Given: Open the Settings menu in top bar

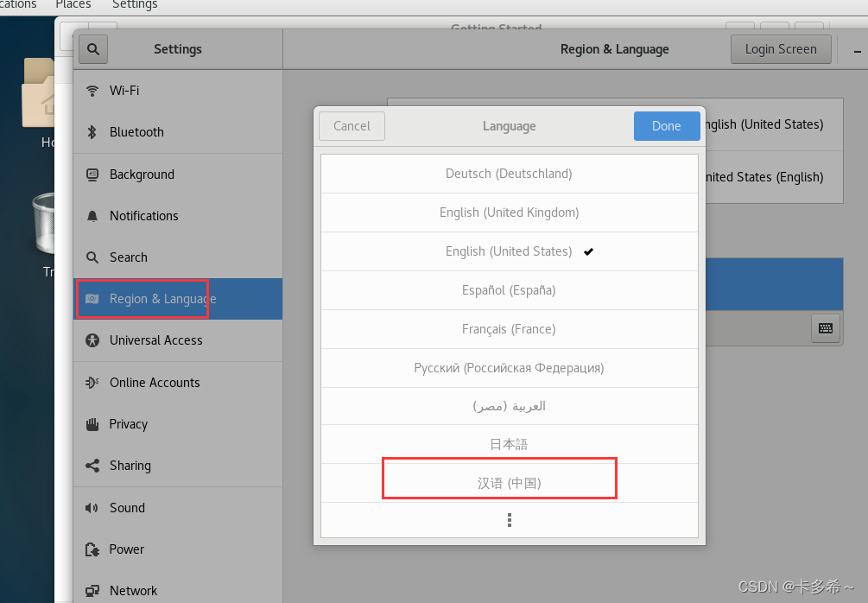Looking at the screenshot, I should [x=135, y=4].
